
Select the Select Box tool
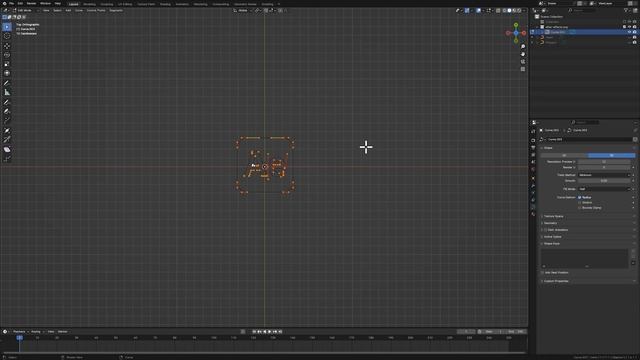(7, 27)
